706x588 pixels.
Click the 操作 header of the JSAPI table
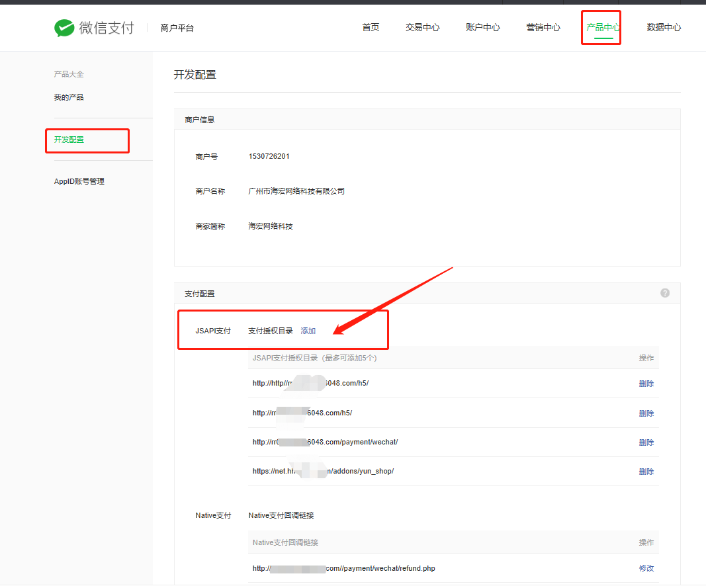[646, 358]
